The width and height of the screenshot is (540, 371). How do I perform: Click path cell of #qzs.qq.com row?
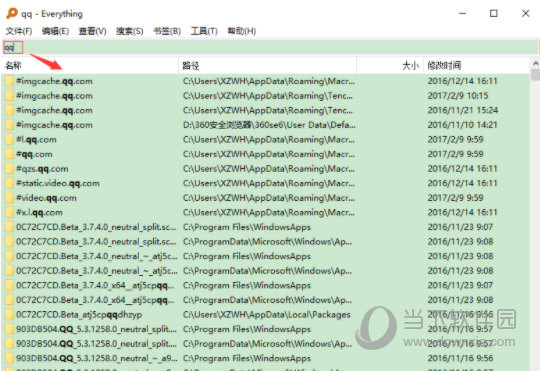point(269,169)
